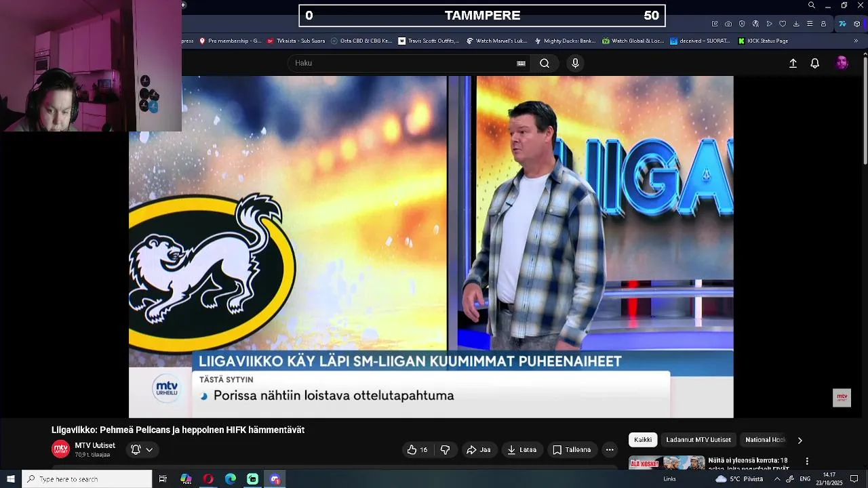Like the video with thumbs up
This screenshot has height=488, width=868.
417,449
